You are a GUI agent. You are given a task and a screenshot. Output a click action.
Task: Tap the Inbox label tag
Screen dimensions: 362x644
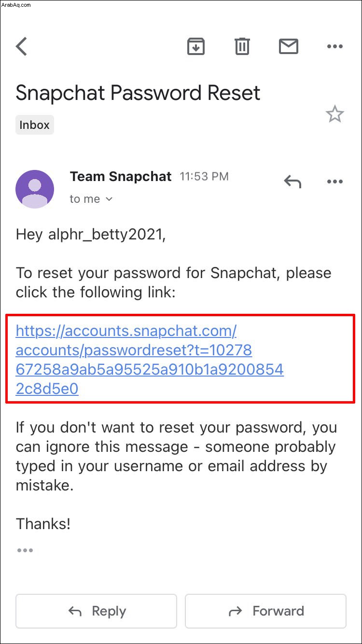pos(35,125)
